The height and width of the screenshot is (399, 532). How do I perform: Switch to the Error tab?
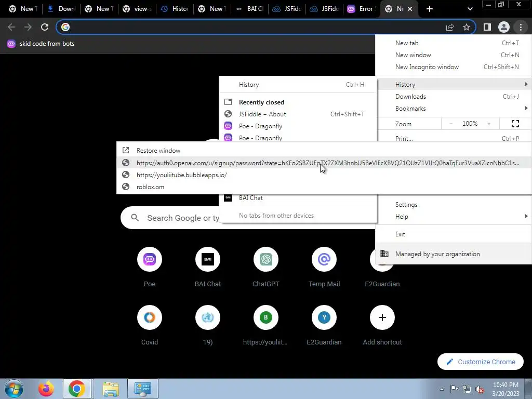click(x=362, y=9)
